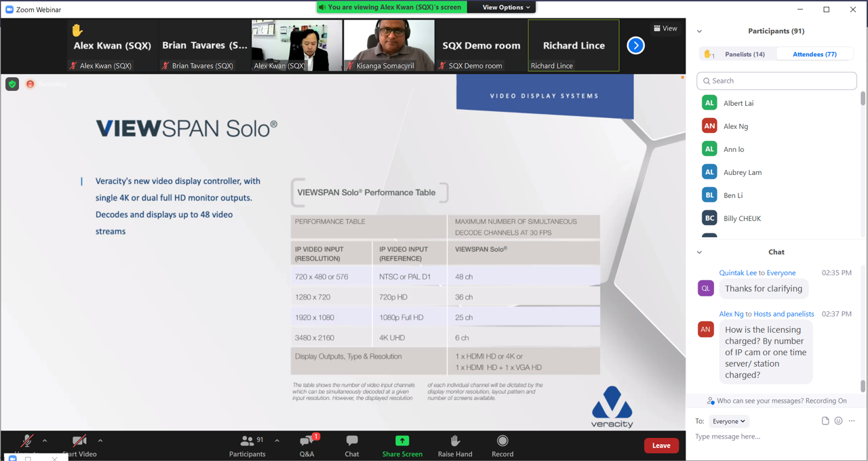Screen dimensions: 868x461
Task: Open the View Options dropdown
Action: (x=506, y=7)
